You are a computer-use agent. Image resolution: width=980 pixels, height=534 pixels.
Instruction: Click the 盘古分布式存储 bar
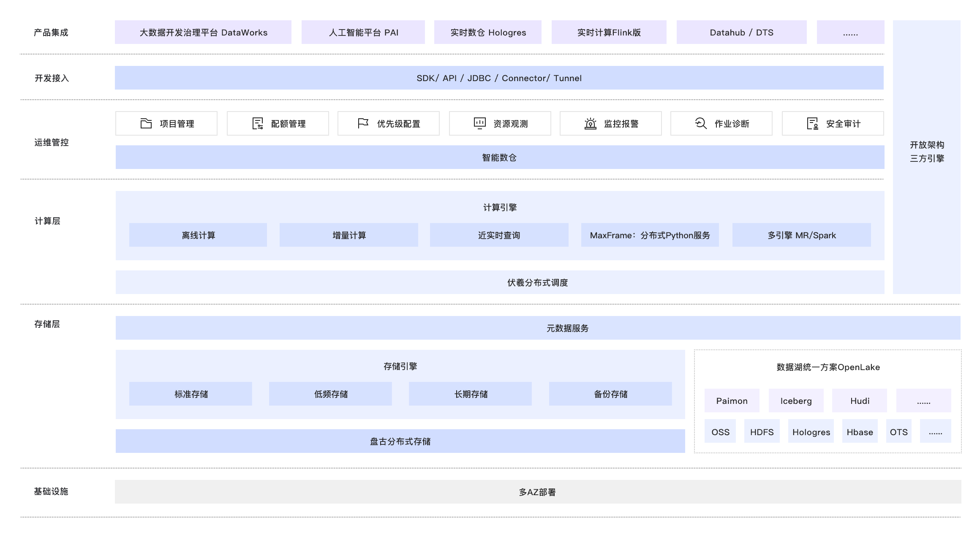pyautogui.click(x=400, y=441)
